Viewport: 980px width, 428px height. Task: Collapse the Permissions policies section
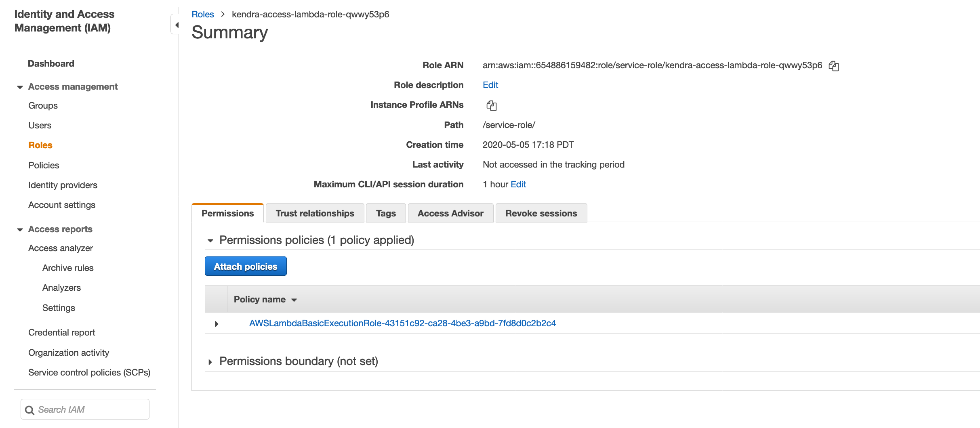(210, 241)
